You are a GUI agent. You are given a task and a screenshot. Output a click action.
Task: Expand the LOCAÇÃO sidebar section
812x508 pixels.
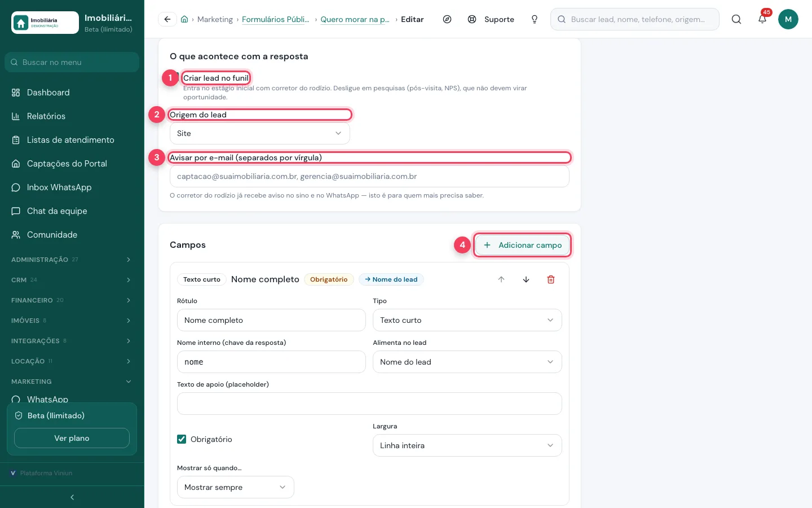pos(72,361)
